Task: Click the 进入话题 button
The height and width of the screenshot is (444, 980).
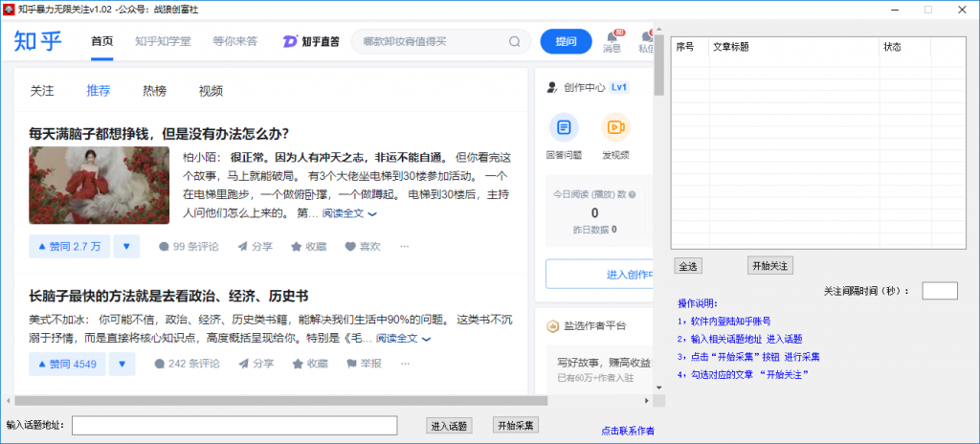Action: click(x=449, y=426)
